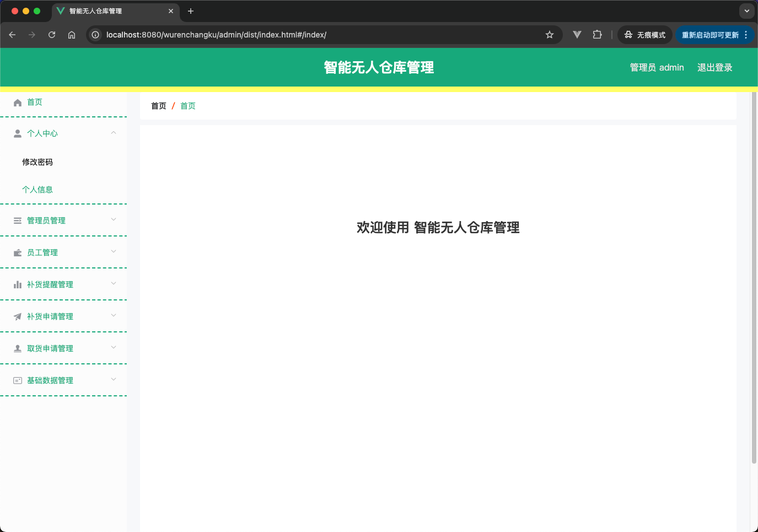The width and height of the screenshot is (758, 532).
Task: Click the browser home icon
Action: tap(72, 35)
